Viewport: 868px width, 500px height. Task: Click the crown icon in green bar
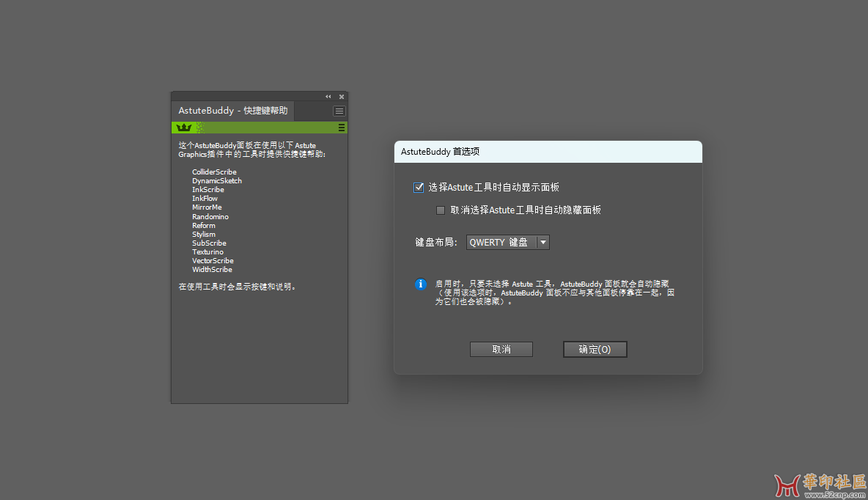coord(184,128)
